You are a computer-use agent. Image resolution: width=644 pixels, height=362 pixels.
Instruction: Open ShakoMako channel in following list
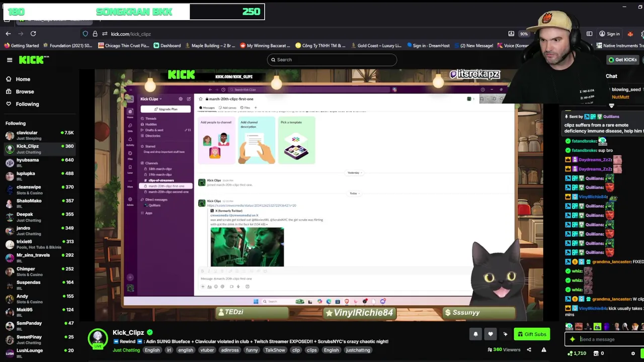click(39, 203)
